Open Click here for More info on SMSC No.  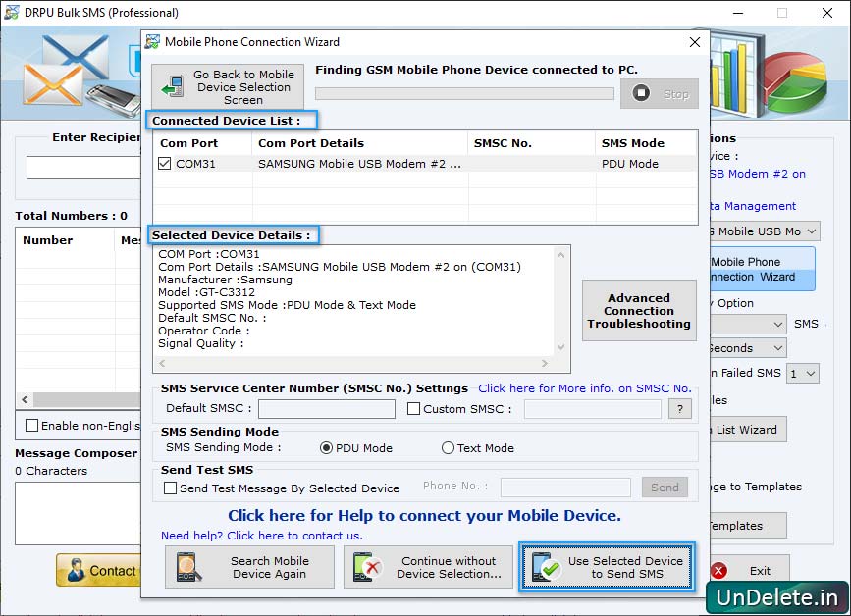[585, 388]
